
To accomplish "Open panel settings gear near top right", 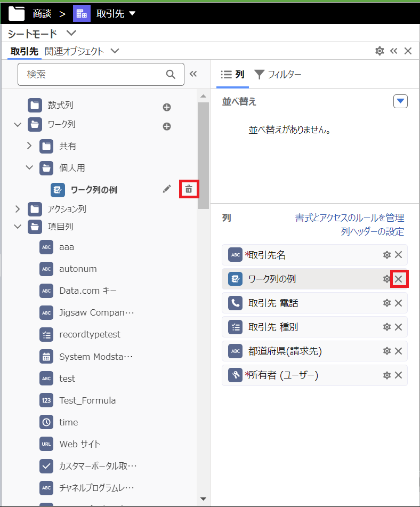I will click(x=379, y=51).
